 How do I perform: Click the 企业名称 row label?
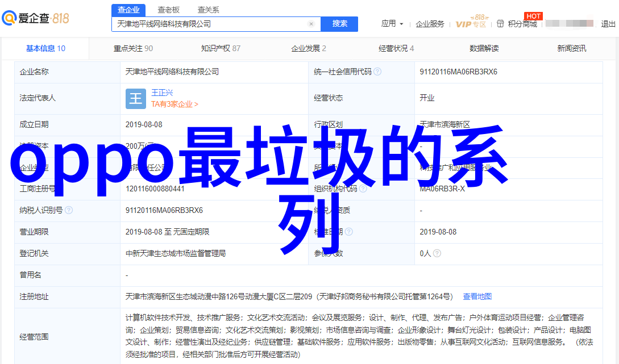pyautogui.click(x=34, y=72)
